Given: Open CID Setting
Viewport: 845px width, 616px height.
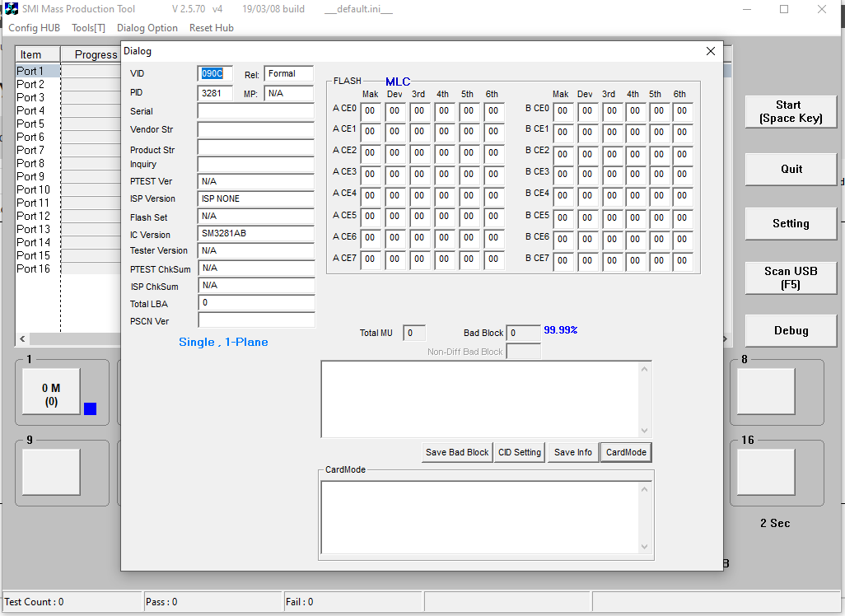Looking at the screenshot, I should click(520, 452).
